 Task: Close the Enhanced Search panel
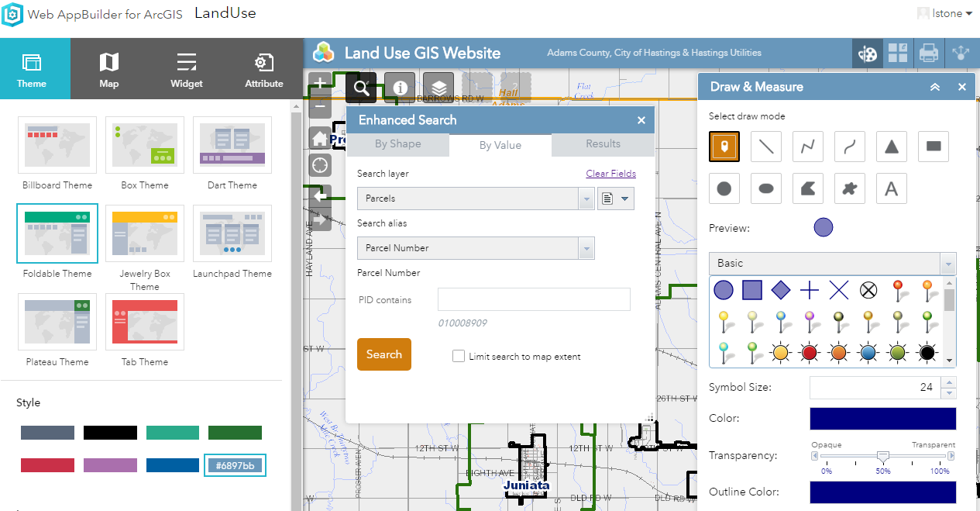pos(641,120)
